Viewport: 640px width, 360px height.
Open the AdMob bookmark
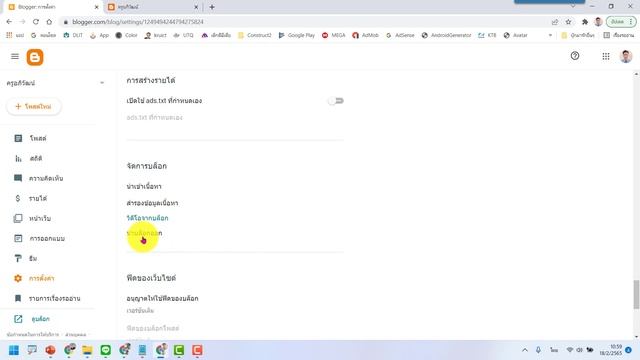point(365,36)
